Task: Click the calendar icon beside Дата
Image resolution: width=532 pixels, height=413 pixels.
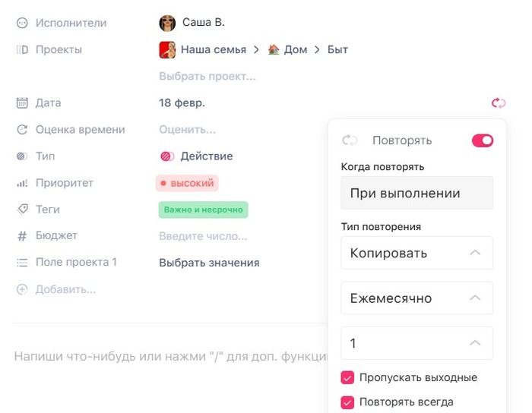Action: tap(22, 103)
